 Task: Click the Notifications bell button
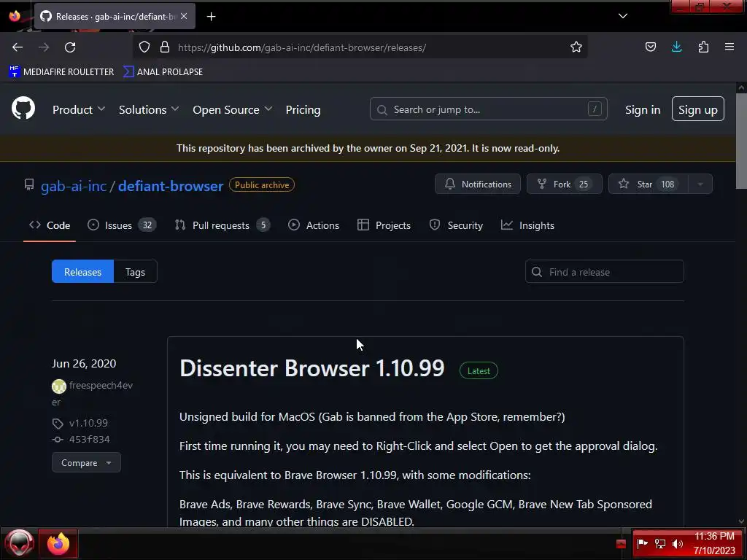[x=478, y=184]
